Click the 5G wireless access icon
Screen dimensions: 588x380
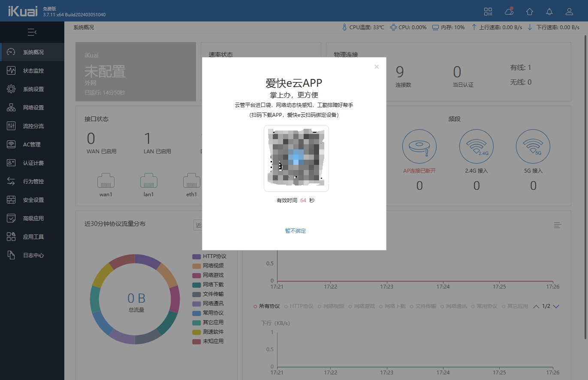pyautogui.click(x=533, y=147)
